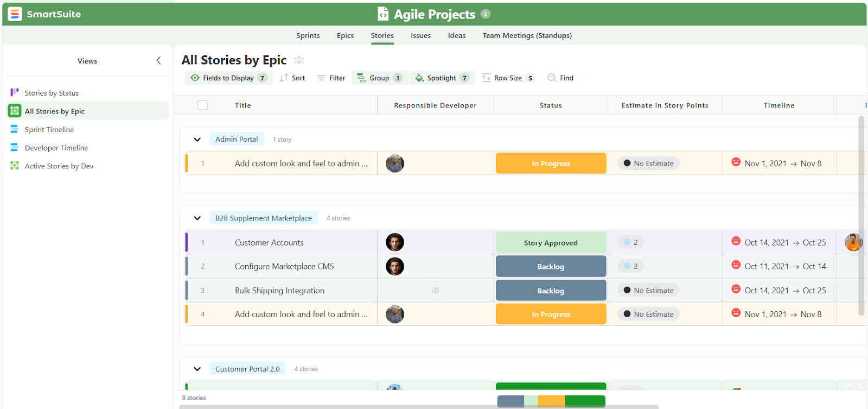868x409 pixels.
Task: Click Backlog status for Configure Marketplace CMS
Action: click(551, 266)
